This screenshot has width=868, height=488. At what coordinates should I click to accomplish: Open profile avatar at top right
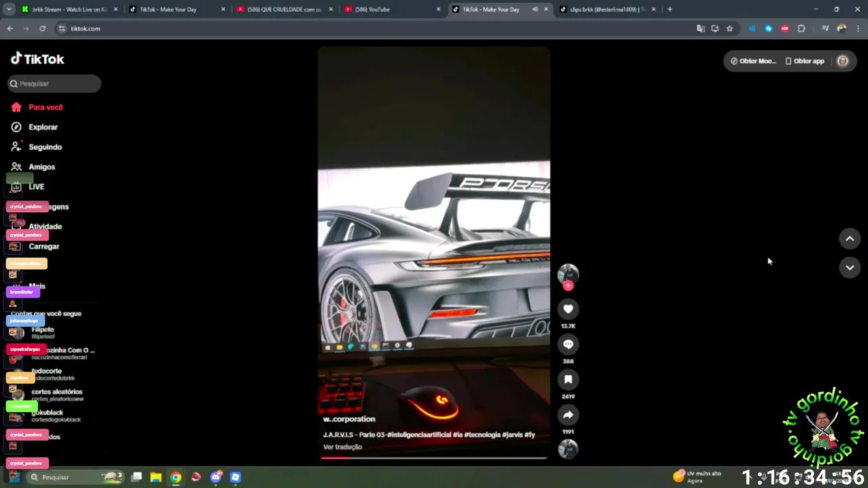point(843,61)
